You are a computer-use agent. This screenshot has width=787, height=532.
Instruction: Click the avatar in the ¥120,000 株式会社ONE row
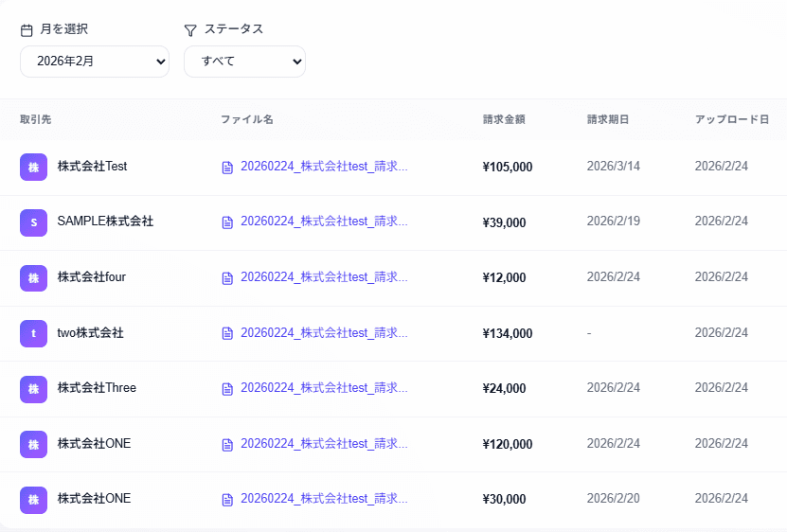[34, 444]
